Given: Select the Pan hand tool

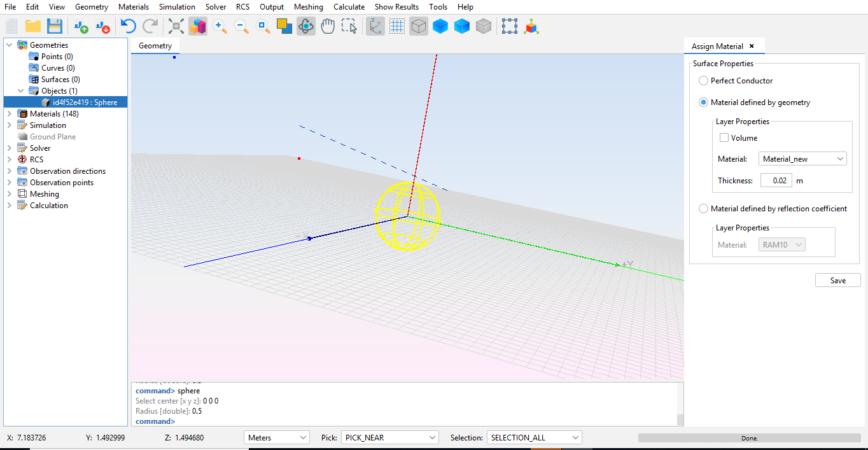Looking at the screenshot, I should point(328,26).
